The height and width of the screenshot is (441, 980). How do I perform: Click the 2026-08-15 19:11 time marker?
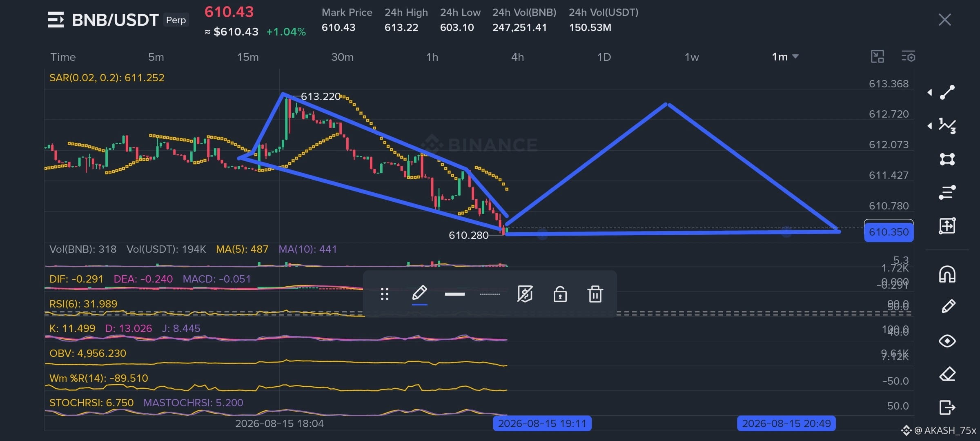pos(542,423)
